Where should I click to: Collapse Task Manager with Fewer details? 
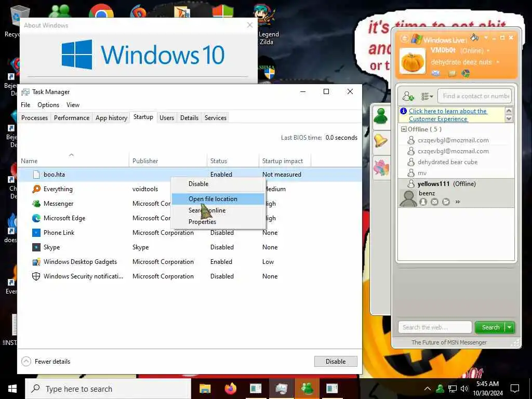(46, 362)
